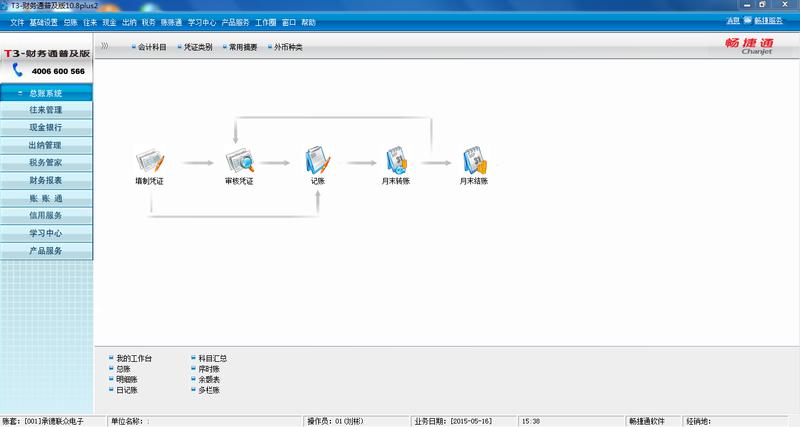This screenshot has height=427, width=800.
Task: Click the 畅捷通 Chanjet logo
Action: point(749,46)
